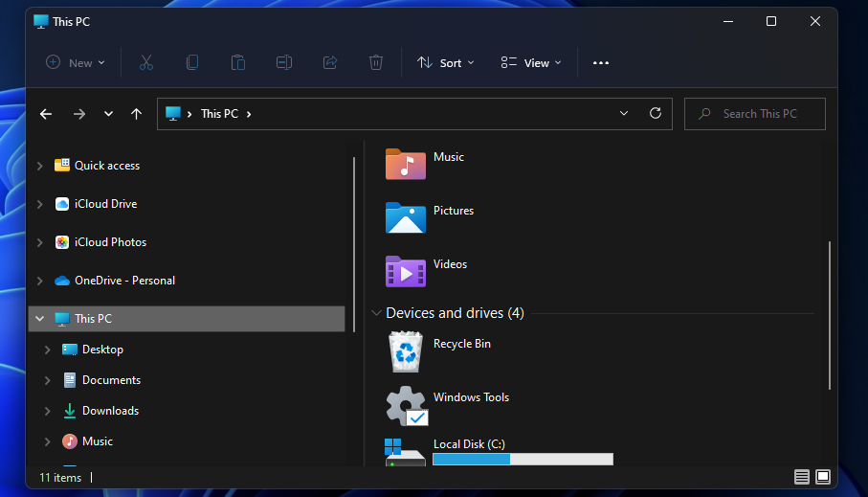The height and width of the screenshot is (497, 868).
Task: Switch to details view layout
Action: point(801,477)
